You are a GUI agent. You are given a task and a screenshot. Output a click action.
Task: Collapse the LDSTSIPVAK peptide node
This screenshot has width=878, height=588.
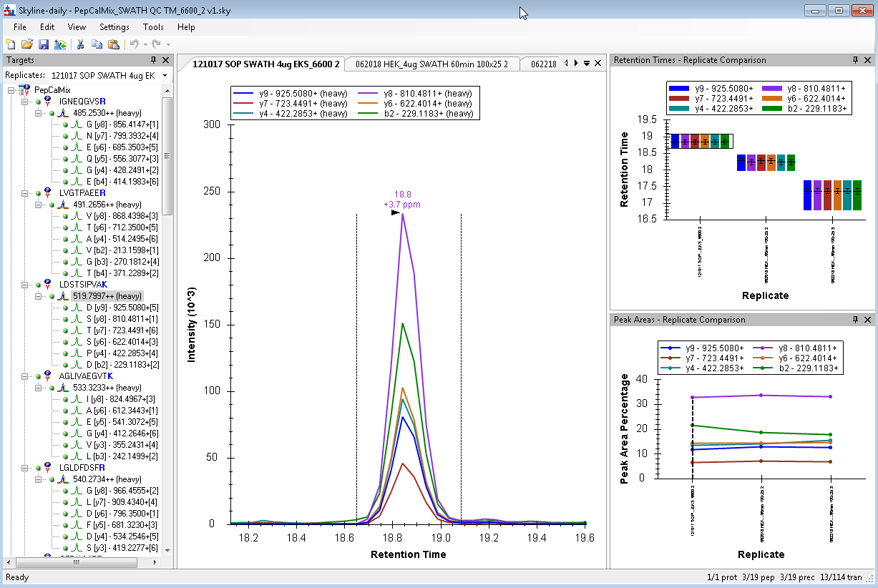(25, 285)
